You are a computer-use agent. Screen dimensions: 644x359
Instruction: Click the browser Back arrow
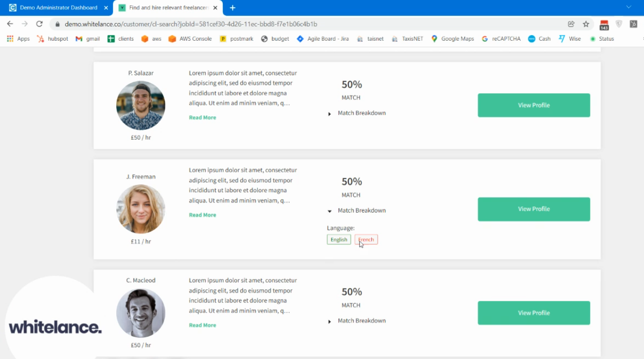10,24
